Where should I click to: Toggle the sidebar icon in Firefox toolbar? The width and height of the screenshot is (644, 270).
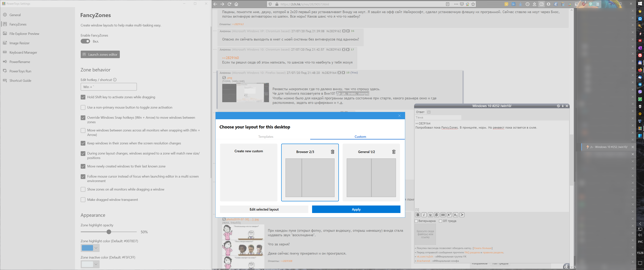[541, 4]
